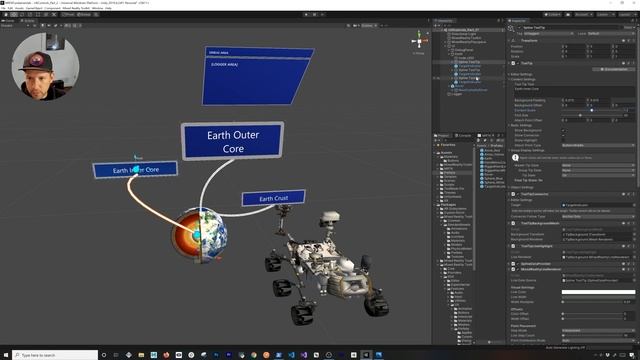The image size is (640, 360).
Task: Select the Earth Crust tooltip label in scene
Action: 273,198
